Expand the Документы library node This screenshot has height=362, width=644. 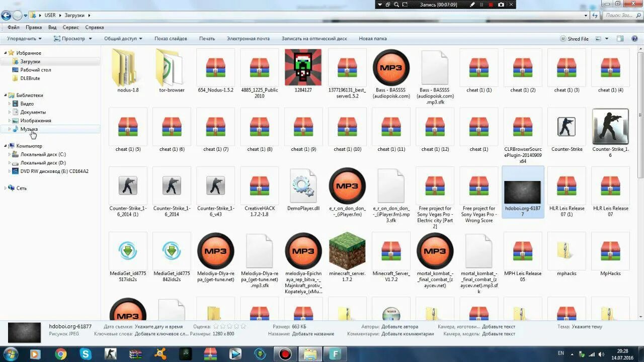pyautogui.click(x=9, y=112)
